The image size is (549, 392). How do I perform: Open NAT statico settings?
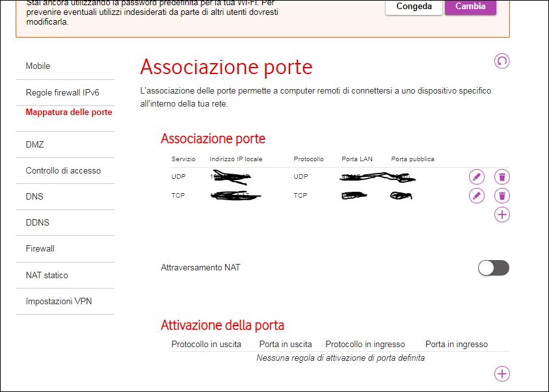click(47, 276)
